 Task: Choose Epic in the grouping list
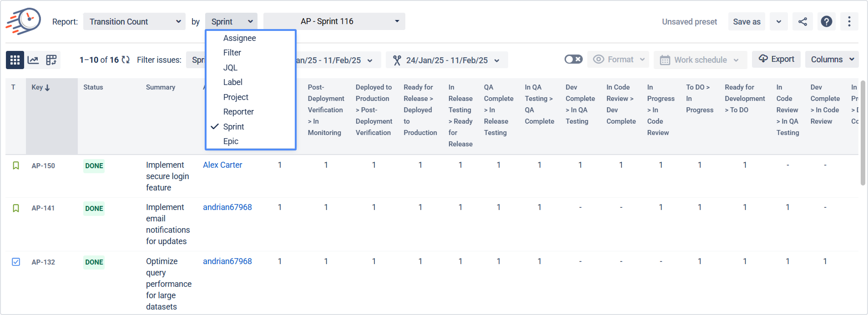[x=230, y=141]
